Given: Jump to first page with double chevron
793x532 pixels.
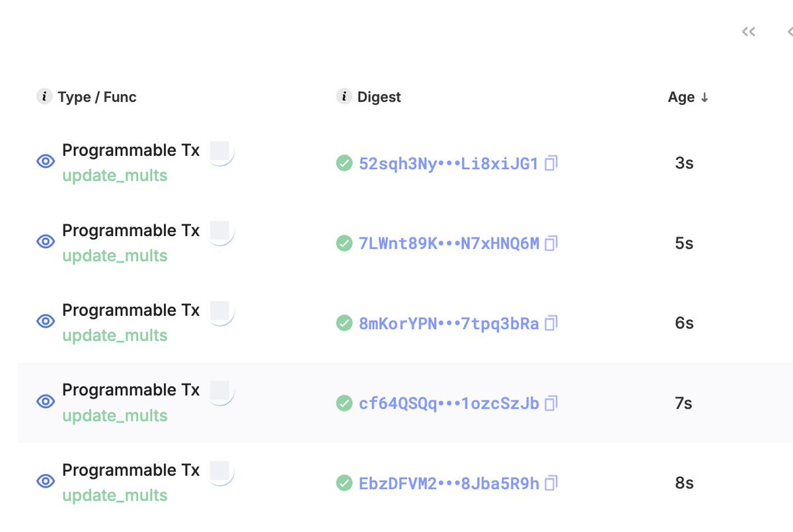Looking at the screenshot, I should (748, 32).
